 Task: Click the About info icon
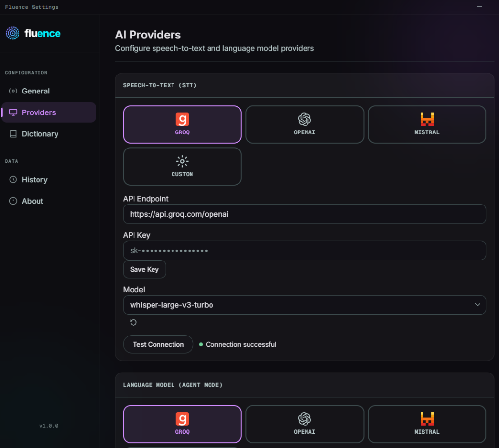click(13, 201)
